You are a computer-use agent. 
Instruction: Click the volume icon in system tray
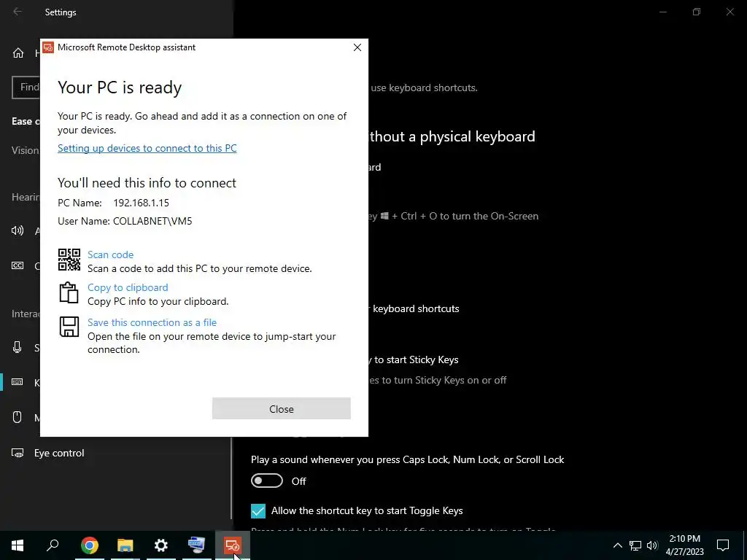tap(652, 545)
